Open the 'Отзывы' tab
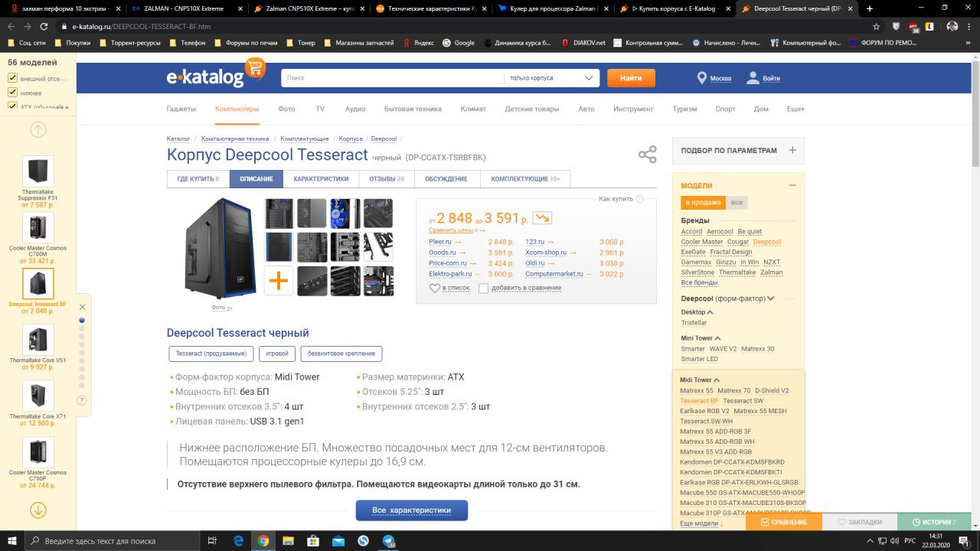Screen dimensions: 980x551 click(x=387, y=179)
